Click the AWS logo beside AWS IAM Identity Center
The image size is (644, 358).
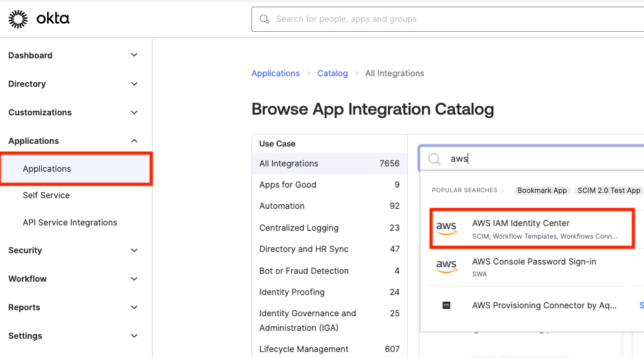click(446, 228)
